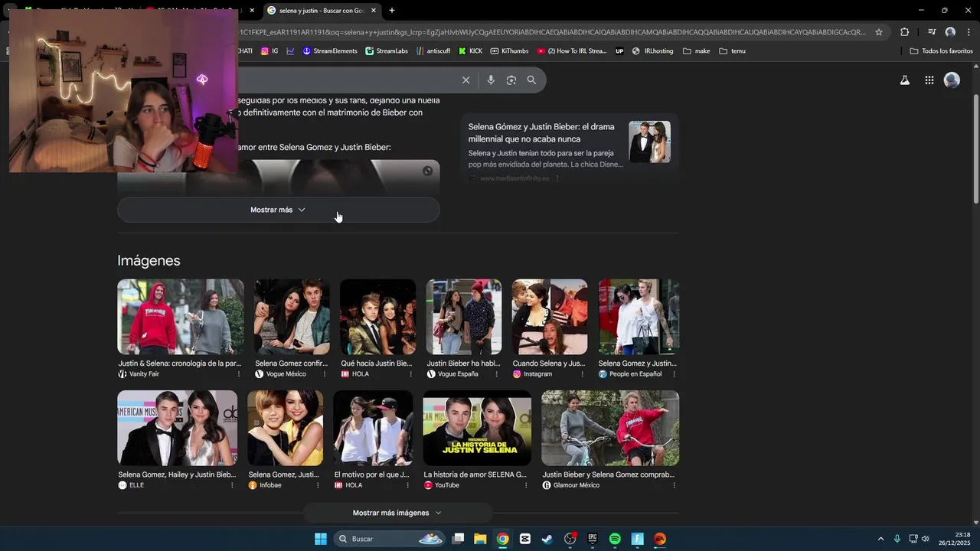
Task: Open the How To IRL Stream YouTube bookmark
Action: (572, 51)
